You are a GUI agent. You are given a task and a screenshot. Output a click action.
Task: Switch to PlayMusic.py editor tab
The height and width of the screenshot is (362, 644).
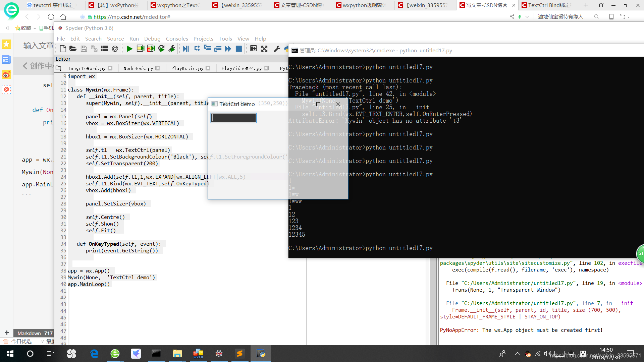(187, 68)
